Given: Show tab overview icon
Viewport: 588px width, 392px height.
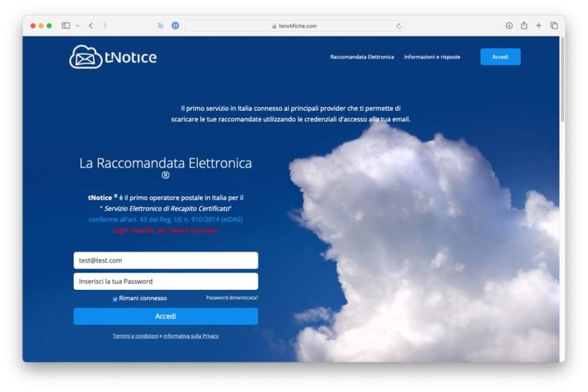Looking at the screenshot, I should tap(554, 25).
